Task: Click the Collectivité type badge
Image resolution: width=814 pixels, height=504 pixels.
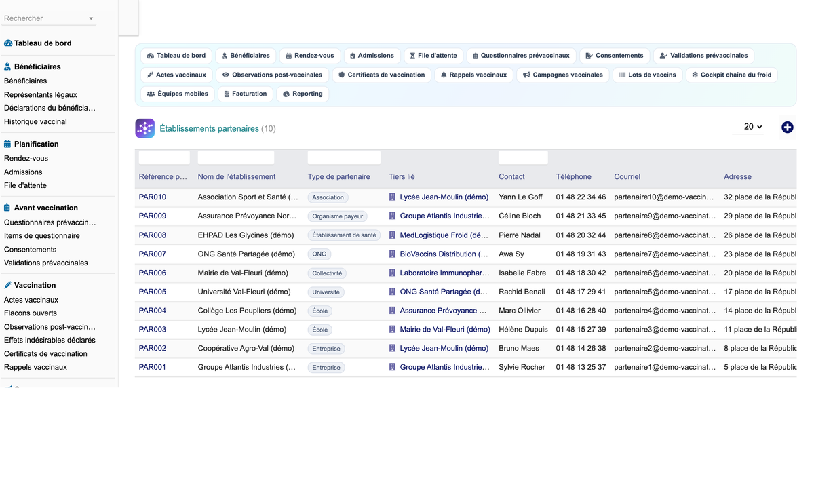Action: click(328, 273)
